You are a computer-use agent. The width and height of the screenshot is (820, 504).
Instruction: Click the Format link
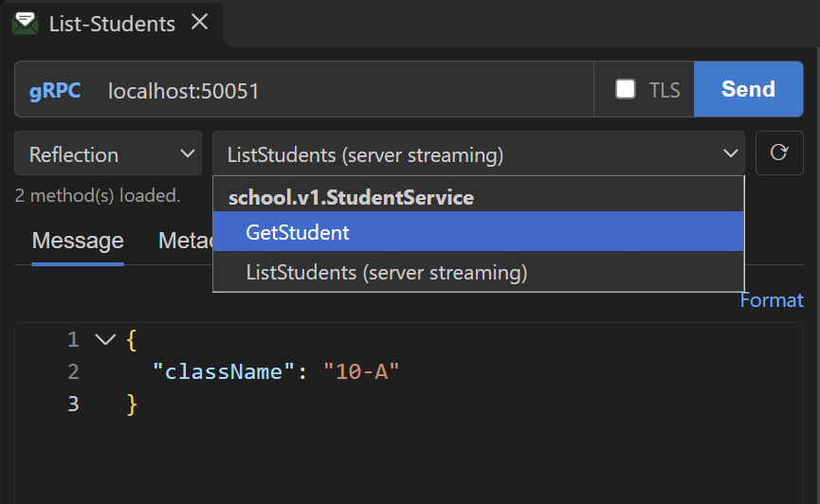coord(772,300)
